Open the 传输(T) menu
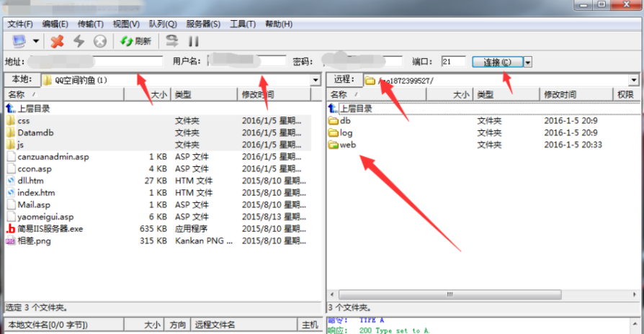 click(90, 24)
